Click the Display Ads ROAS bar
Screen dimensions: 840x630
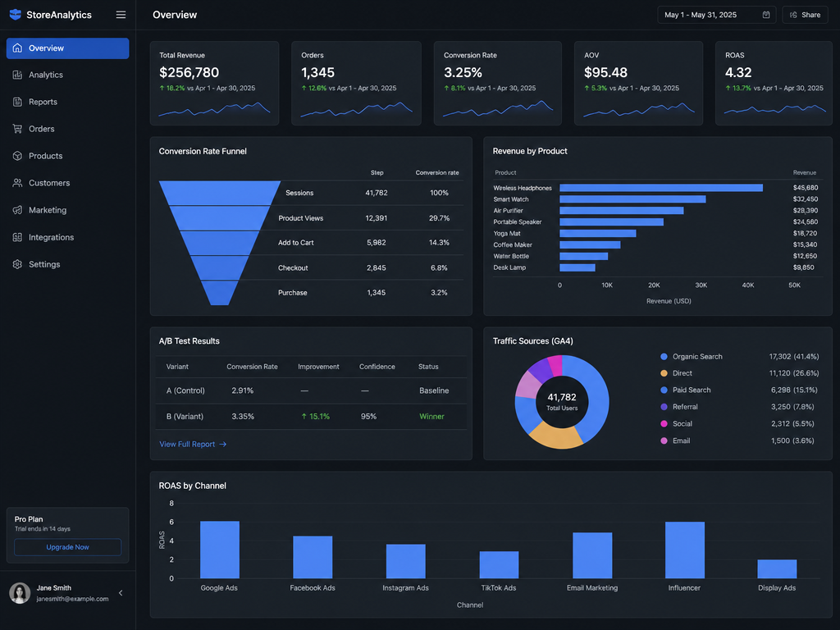pyautogui.click(x=777, y=569)
